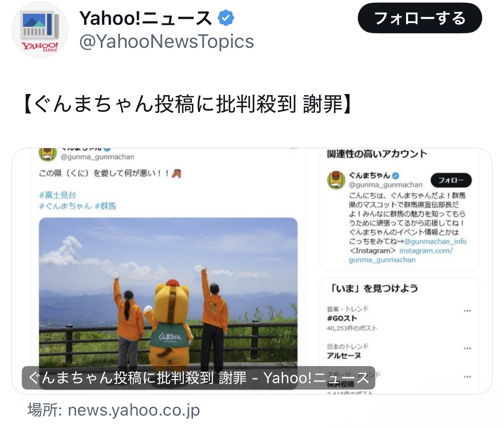The image size is (504, 428).
Task: Open the ぐんまちゃん article preview card
Action: point(252,271)
